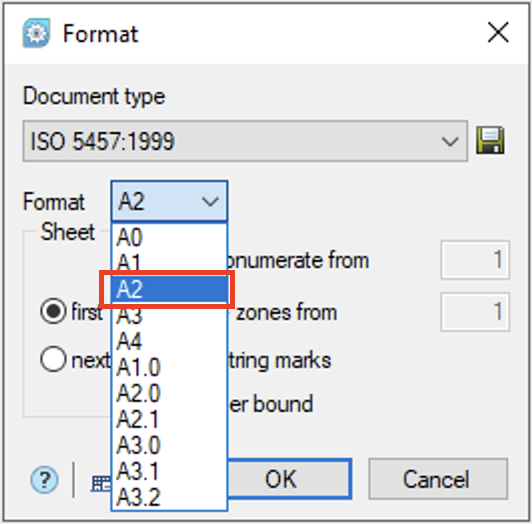Click the enumerate from number field
The image size is (532, 524).
tap(475, 260)
